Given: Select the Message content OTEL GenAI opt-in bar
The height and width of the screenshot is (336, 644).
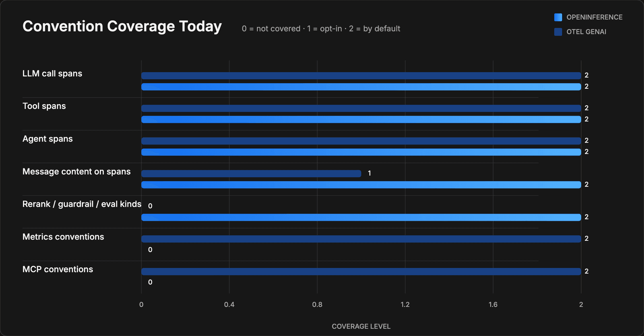Looking at the screenshot, I should 251,174.
